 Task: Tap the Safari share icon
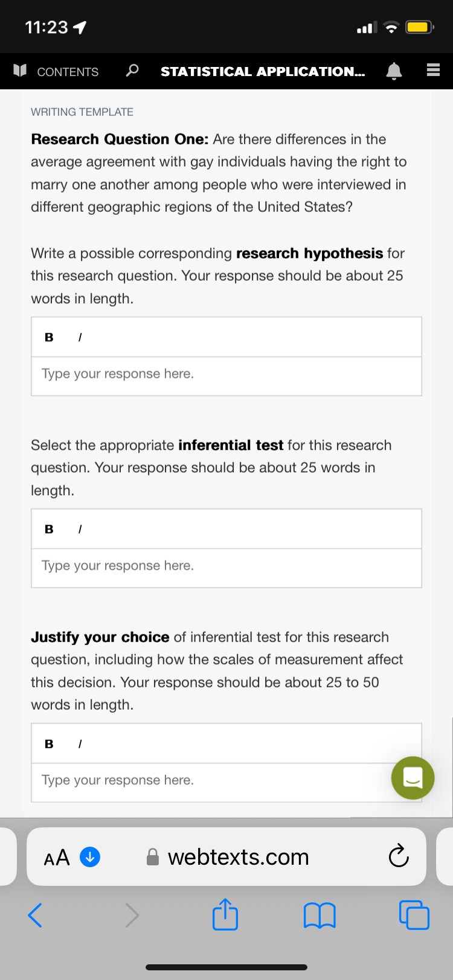click(x=225, y=914)
